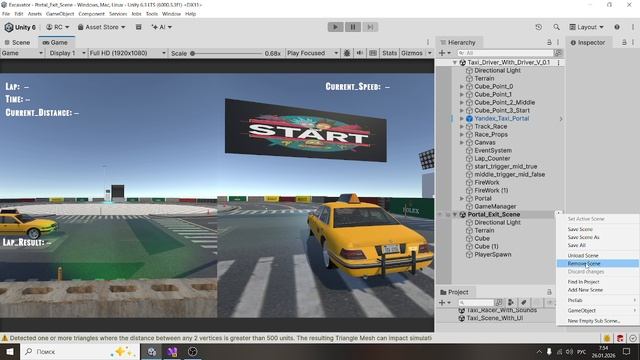Expand the Track_Race object

tap(462, 127)
